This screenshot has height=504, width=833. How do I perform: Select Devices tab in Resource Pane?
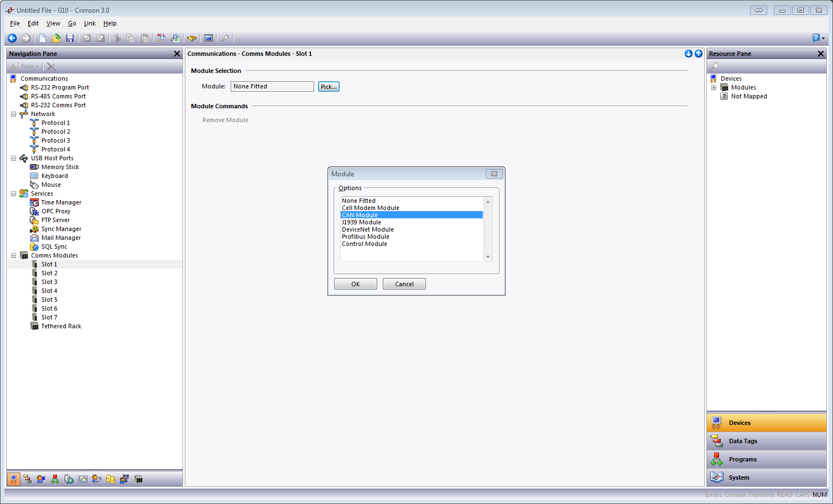pyautogui.click(x=767, y=423)
